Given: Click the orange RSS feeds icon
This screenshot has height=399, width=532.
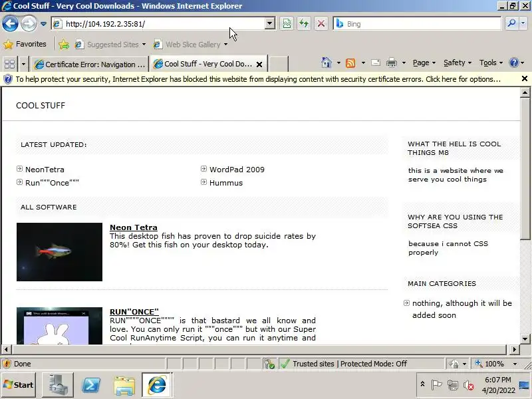Looking at the screenshot, I should (350, 63).
